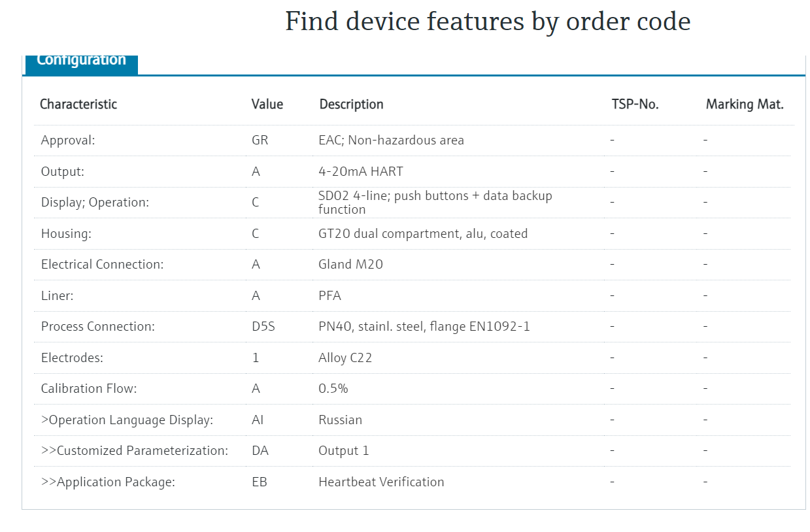
Task: Select the Operation Language Display row
Action: click(x=413, y=420)
